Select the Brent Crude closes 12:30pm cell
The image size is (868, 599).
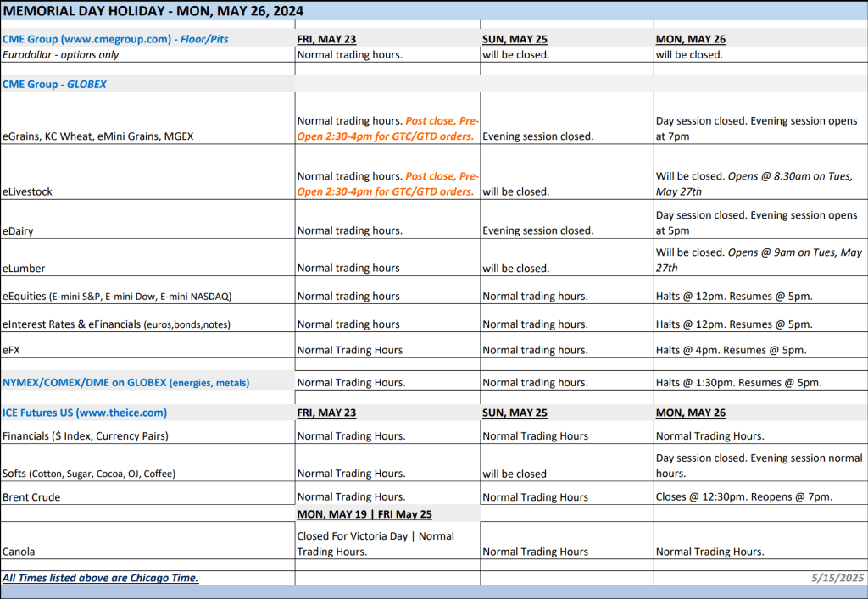(x=744, y=496)
